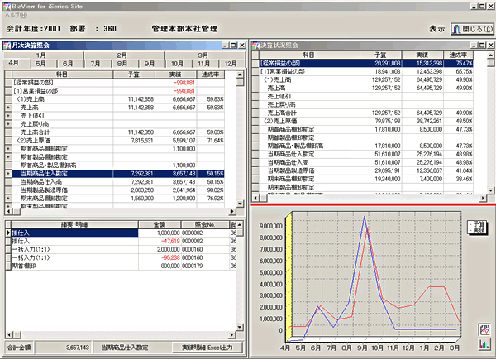Click left arrow of monthly table horizontal scrollbar
Viewport: 496px width, 360px height.
[x=8, y=211]
